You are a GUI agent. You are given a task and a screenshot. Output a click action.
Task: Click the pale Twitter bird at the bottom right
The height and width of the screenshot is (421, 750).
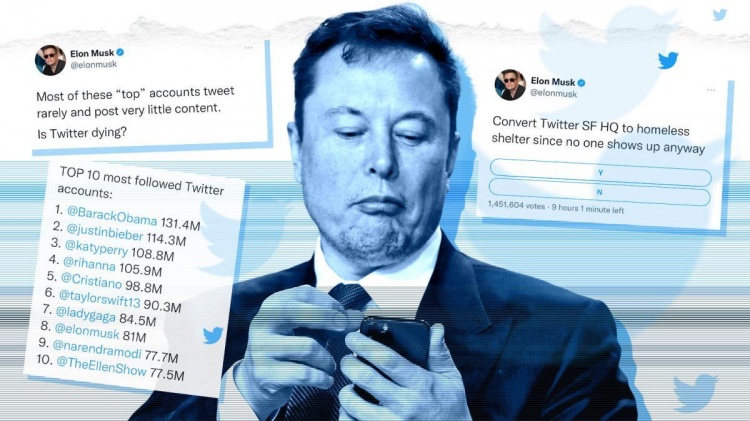point(695,392)
